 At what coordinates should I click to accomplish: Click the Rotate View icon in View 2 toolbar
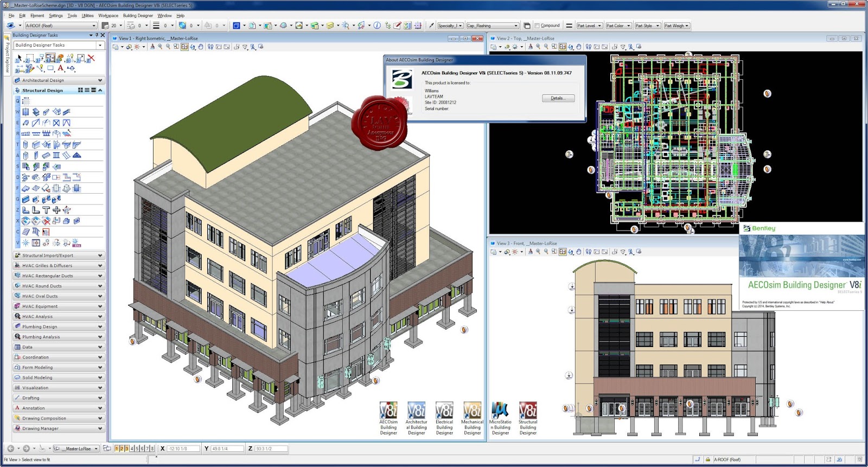click(x=571, y=47)
